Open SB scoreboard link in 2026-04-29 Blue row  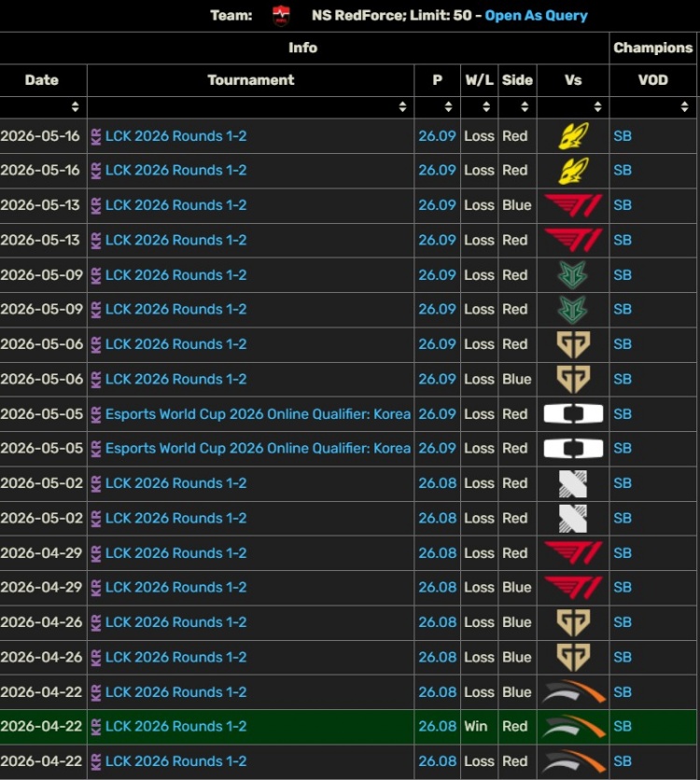pos(623,588)
